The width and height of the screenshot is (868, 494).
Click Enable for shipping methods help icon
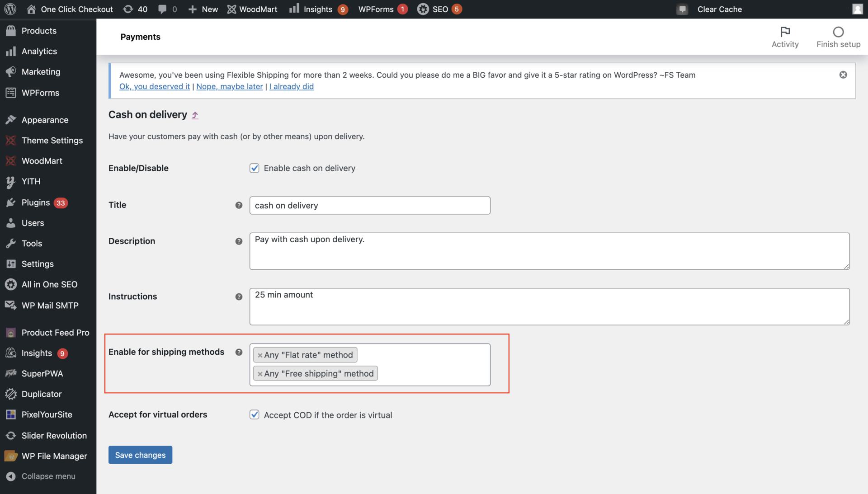coord(238,352)
